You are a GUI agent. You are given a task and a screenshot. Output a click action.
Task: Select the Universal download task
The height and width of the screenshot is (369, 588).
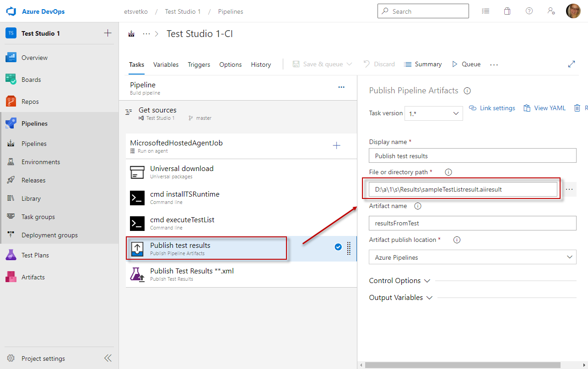tap(242, 172)
